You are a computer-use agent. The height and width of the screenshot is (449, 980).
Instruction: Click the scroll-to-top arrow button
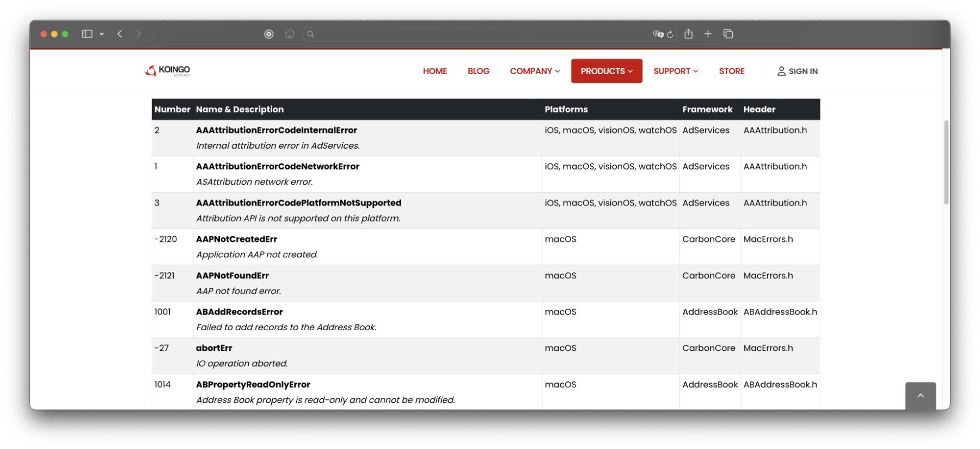pyautogui.click(x=920, y=396)
